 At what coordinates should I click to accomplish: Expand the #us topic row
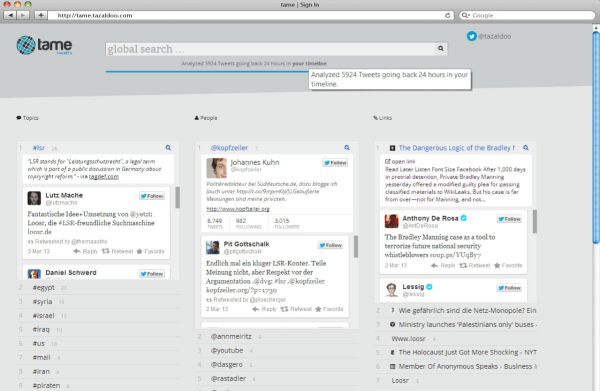click(x=98, y=344)
